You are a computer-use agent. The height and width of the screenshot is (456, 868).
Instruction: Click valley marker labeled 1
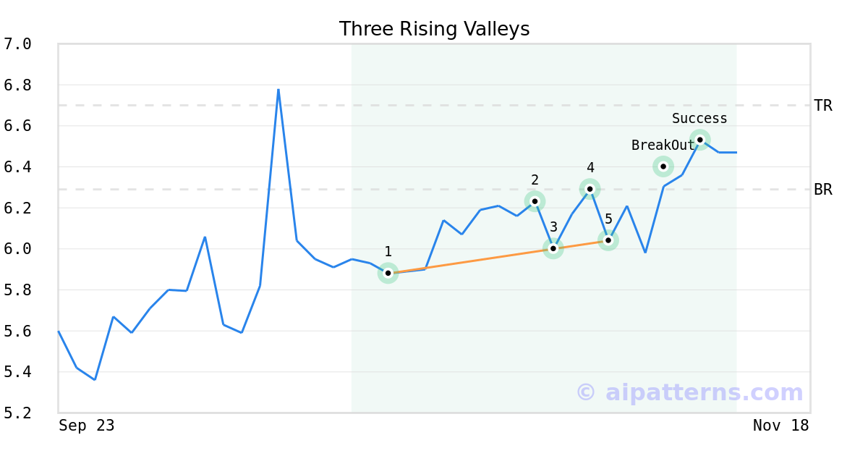(388, 273)
